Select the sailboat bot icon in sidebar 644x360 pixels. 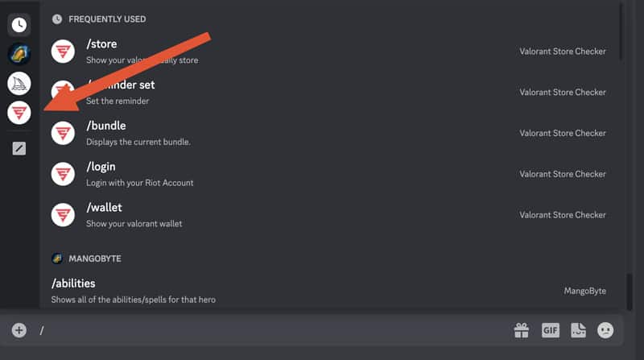click(x=19, y=83)
